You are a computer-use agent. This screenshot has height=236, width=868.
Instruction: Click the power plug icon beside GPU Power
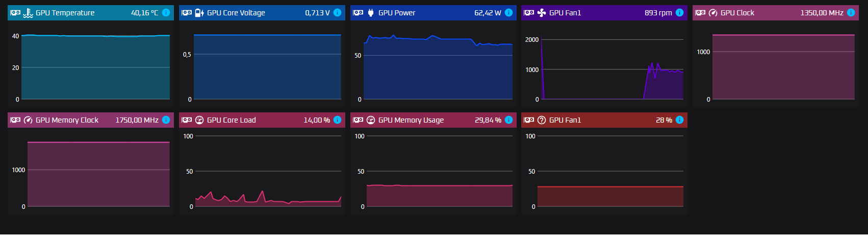pos(371,13)
